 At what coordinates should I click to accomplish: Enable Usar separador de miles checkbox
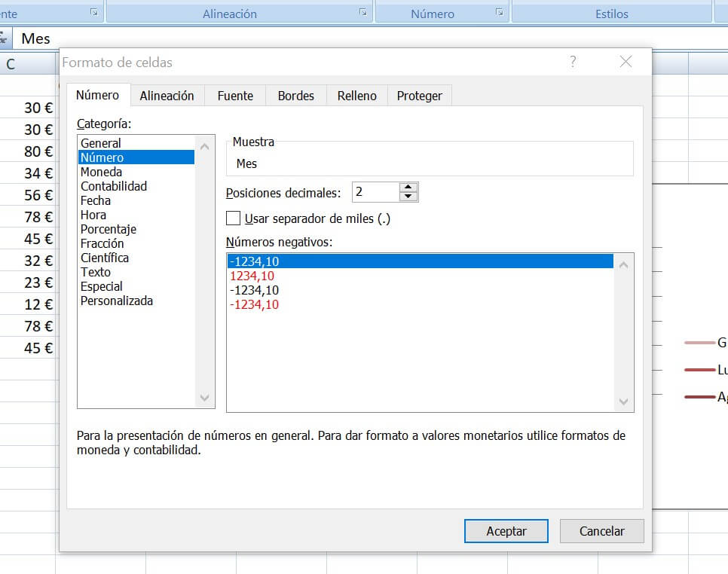coord(232,218)
